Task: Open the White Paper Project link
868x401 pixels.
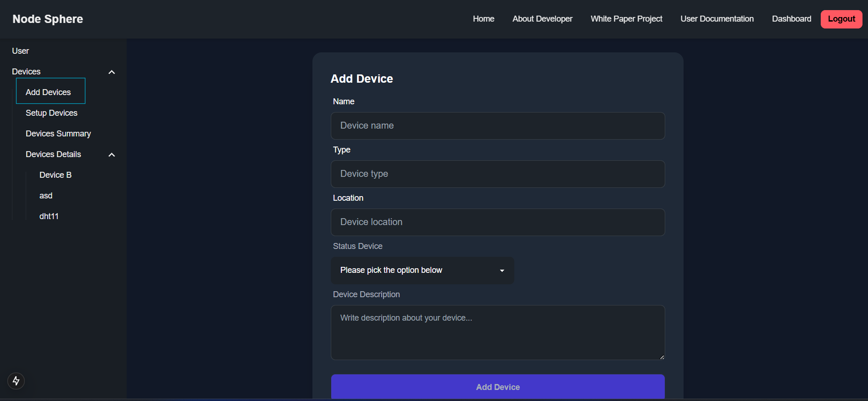Action: point(626,19)
